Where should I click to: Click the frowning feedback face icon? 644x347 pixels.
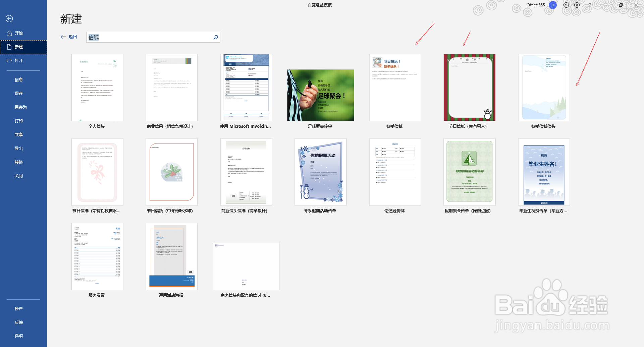click(x=577, y=5)
